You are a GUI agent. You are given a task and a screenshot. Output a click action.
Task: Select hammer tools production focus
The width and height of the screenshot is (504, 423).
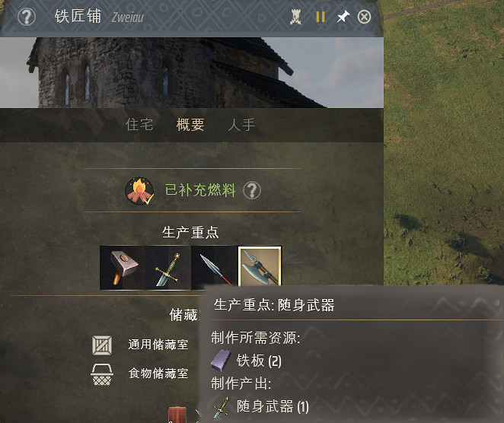[123, 268]
